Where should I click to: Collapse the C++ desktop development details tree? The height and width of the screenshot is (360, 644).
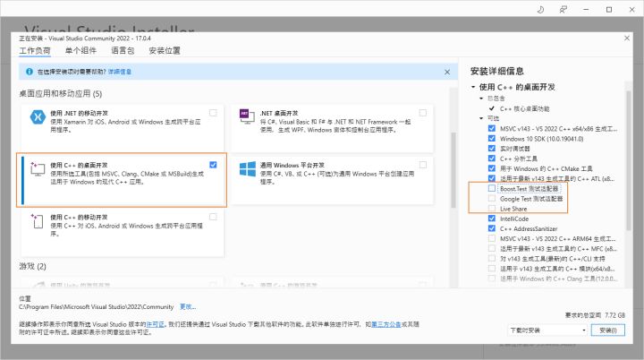click(x=473, y=87)
